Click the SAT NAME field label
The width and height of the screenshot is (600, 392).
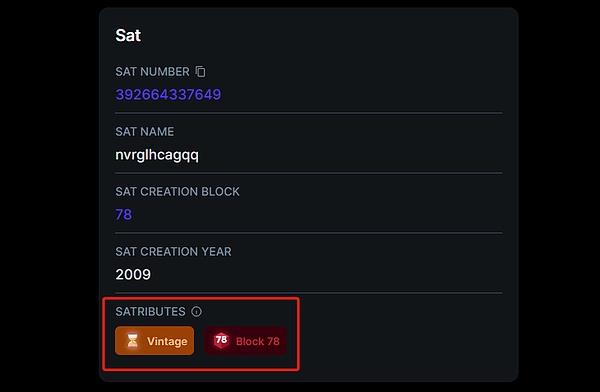145,132
